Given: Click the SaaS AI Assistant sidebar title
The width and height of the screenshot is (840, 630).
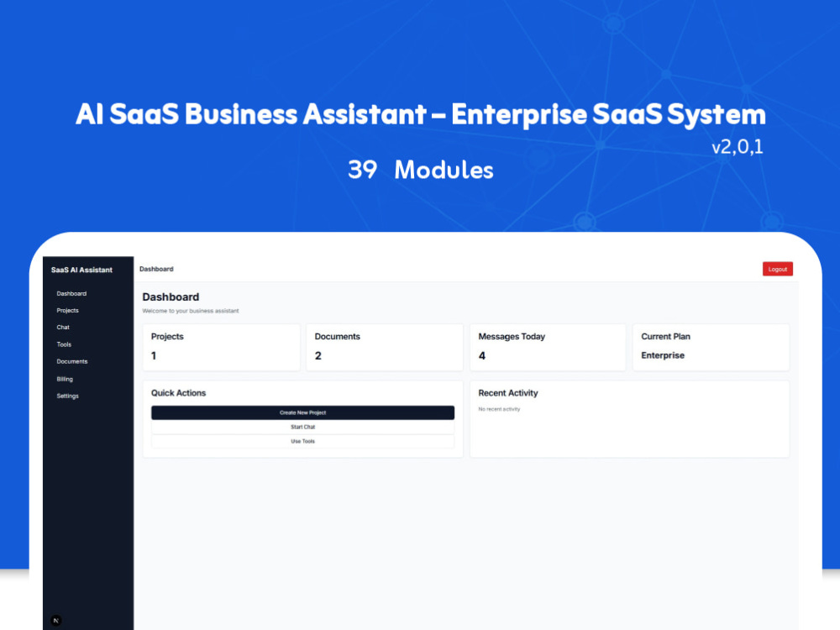Looking at the screenshot, I should pyautogui.click(x=81, y=270).
